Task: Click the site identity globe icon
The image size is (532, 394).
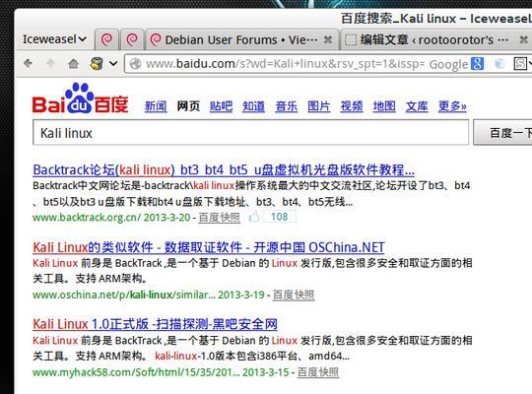Action: [x=135, y=63]
